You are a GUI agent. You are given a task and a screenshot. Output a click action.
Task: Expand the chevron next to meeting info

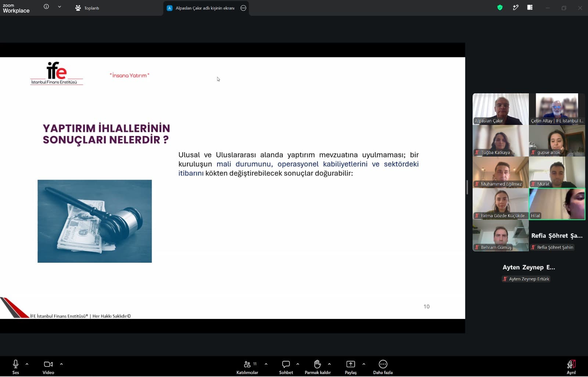coord(60,7)
